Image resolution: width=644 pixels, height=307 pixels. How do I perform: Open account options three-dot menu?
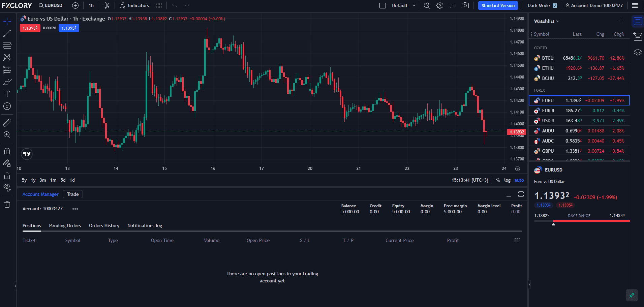coord(75,209)
